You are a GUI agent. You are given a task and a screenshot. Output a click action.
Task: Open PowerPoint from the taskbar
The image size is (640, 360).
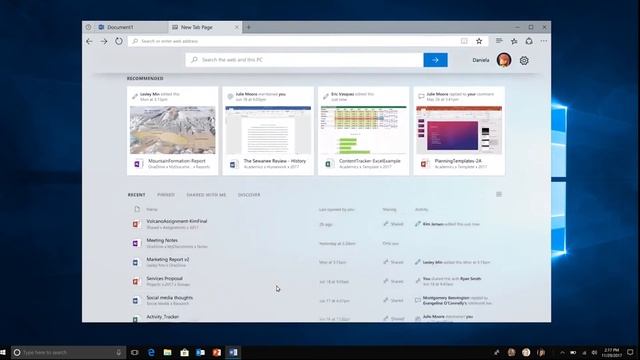217,352
